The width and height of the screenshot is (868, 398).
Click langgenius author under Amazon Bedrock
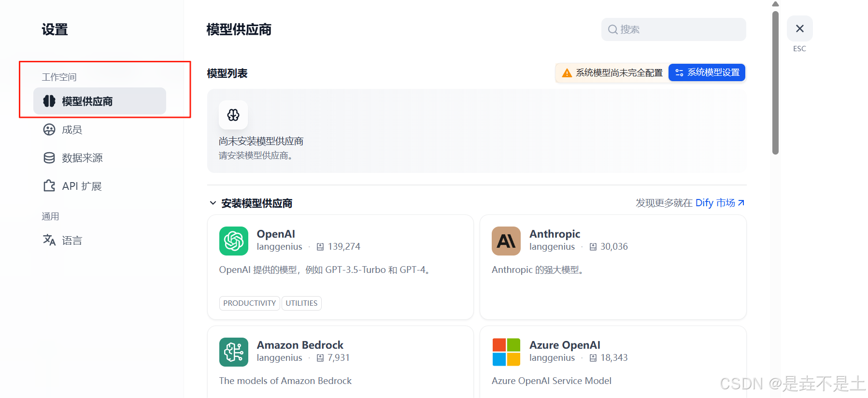(279, 358)
